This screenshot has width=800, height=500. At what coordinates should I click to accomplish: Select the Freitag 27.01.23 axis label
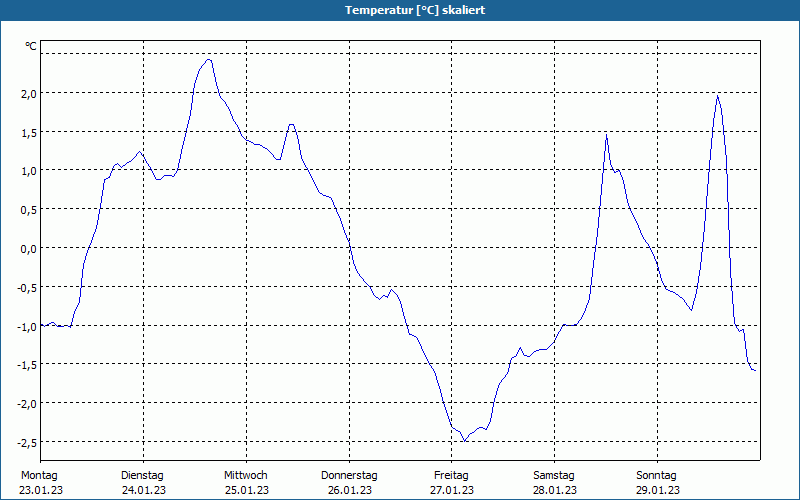tap(452, 483)
